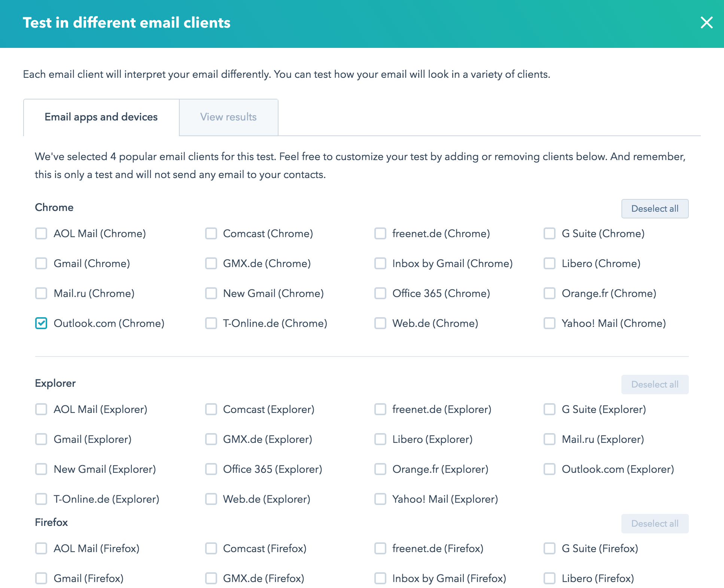The height and width of the screenshot is (588, 724).
Task: Tick Office 365 (Chrome) checkbox
Action: (380, 293)
